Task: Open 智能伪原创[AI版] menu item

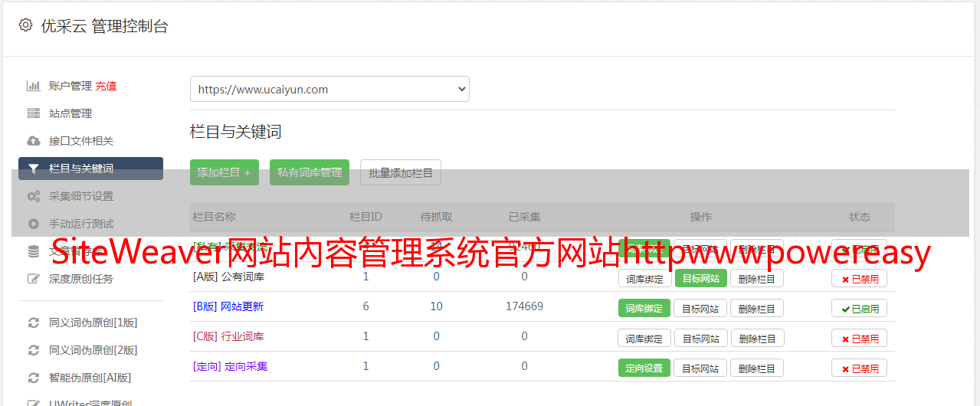Action: [90, 378]
